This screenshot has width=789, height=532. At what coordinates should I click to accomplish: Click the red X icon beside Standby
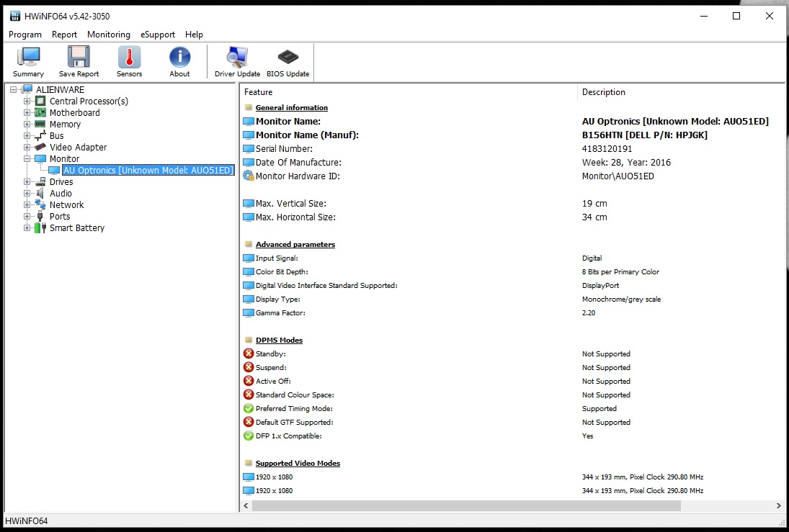coord(248,353)
